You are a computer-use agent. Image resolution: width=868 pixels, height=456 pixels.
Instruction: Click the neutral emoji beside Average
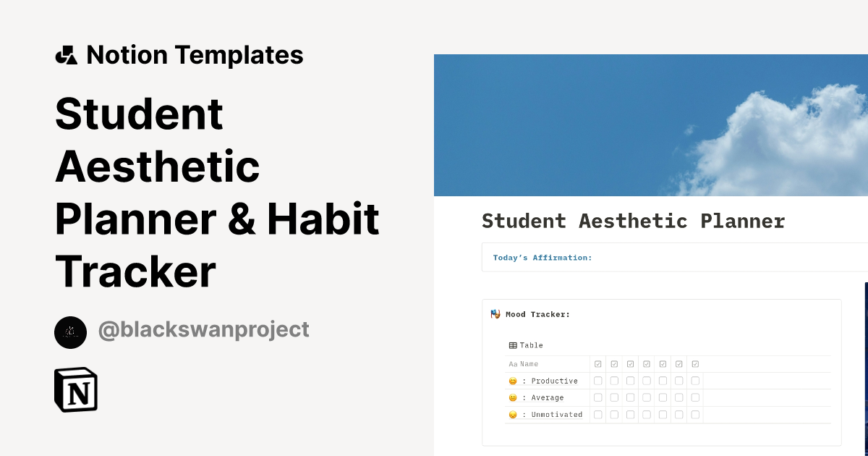(514, 397)
